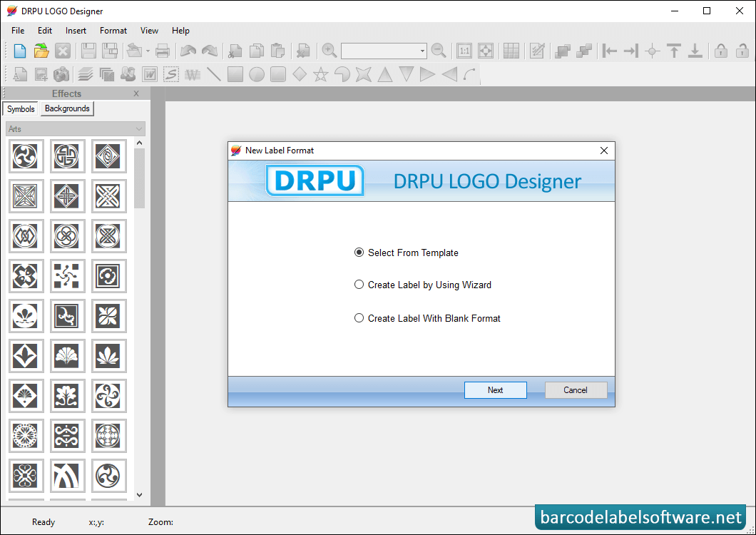This screenshot has height=535, width=756.
Task: Select the four-circle knot symbol thumbnail
Action: point(67,236)
